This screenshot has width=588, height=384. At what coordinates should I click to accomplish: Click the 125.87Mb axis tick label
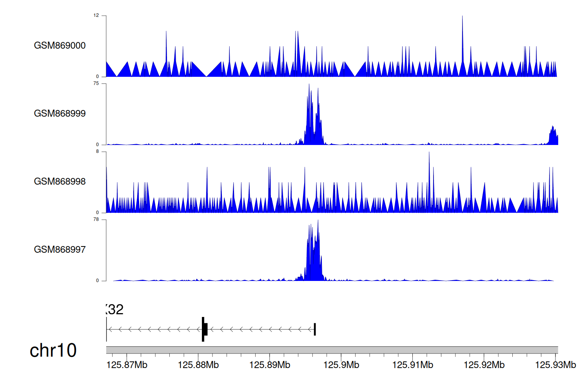point(127,365)
